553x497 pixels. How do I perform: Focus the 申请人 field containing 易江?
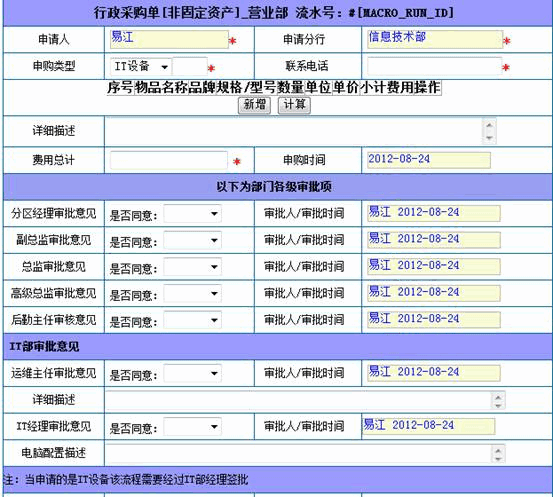(x=169, y=39)
